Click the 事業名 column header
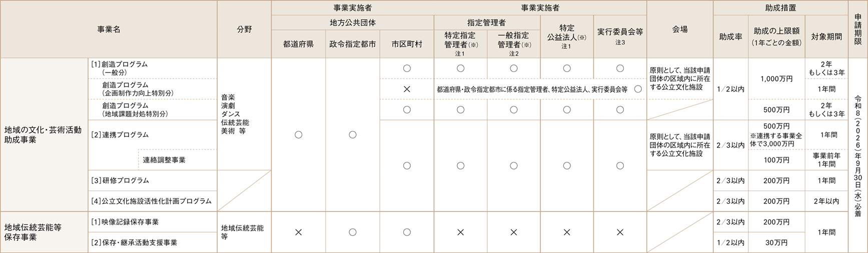The image size is (868, 253). pyautogui.click(x=109, y=29)
